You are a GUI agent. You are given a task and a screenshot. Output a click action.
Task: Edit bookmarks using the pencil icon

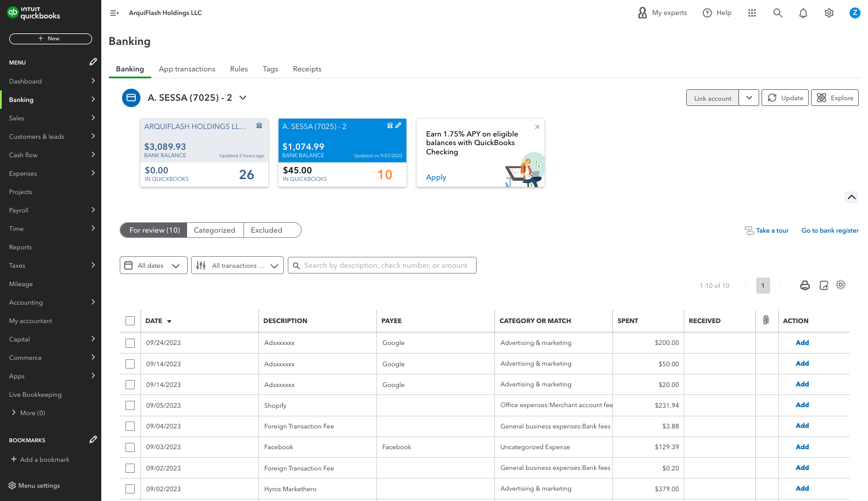pyautogui.click(x=93, y=439)
